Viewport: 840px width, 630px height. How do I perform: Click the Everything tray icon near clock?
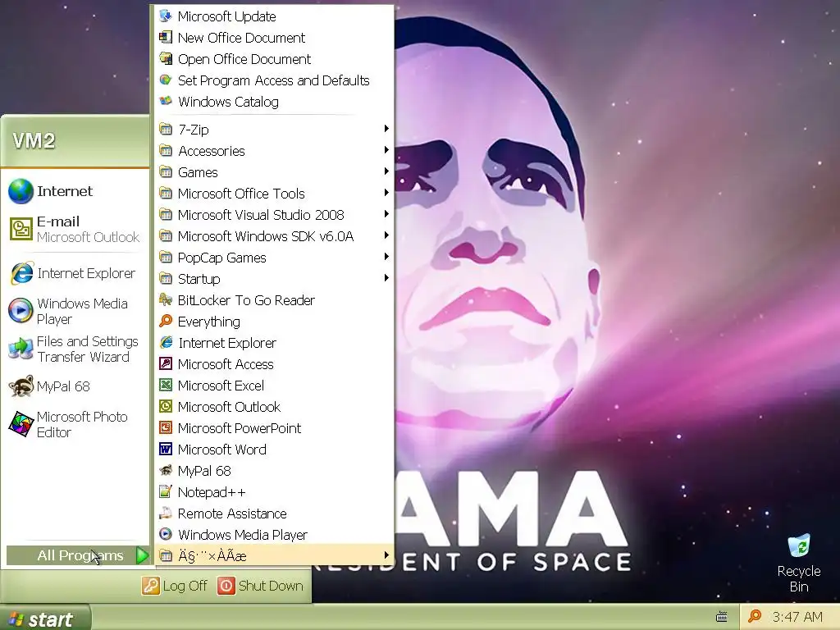[x=755, y=617]
